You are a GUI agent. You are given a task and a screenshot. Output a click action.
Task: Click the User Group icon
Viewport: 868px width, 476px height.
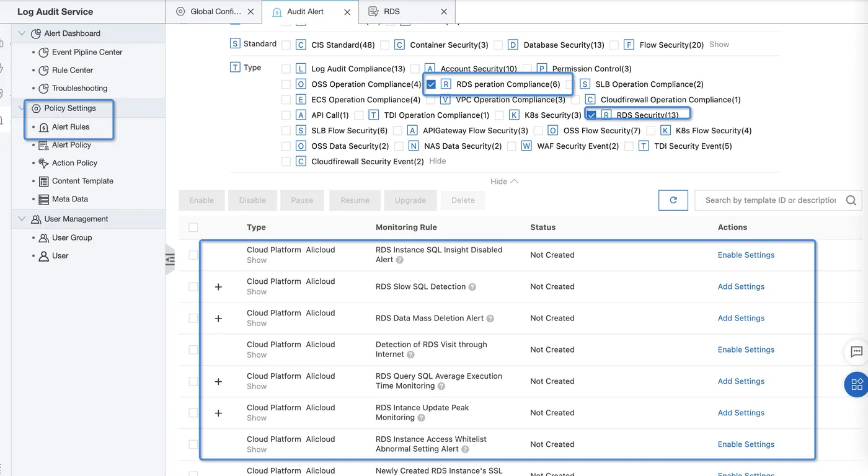tap(43, 238)
